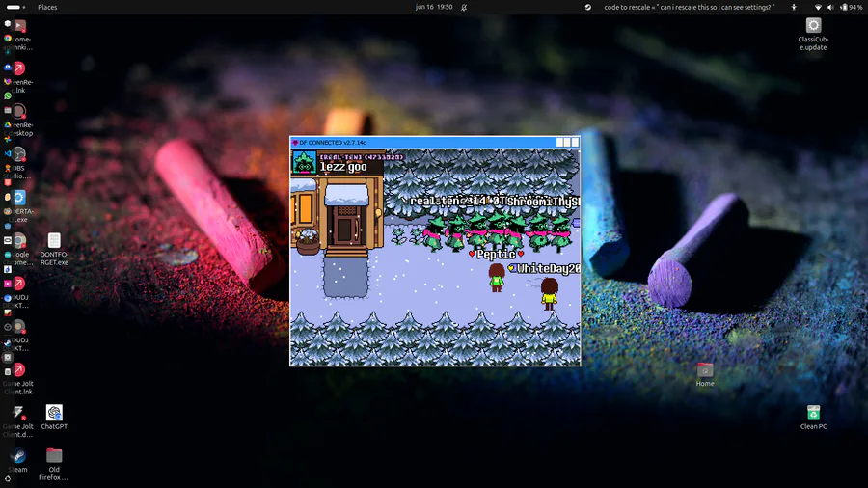Click the 'code to rescale' text in top bar
Screen dimensions: 868x488
690,7
